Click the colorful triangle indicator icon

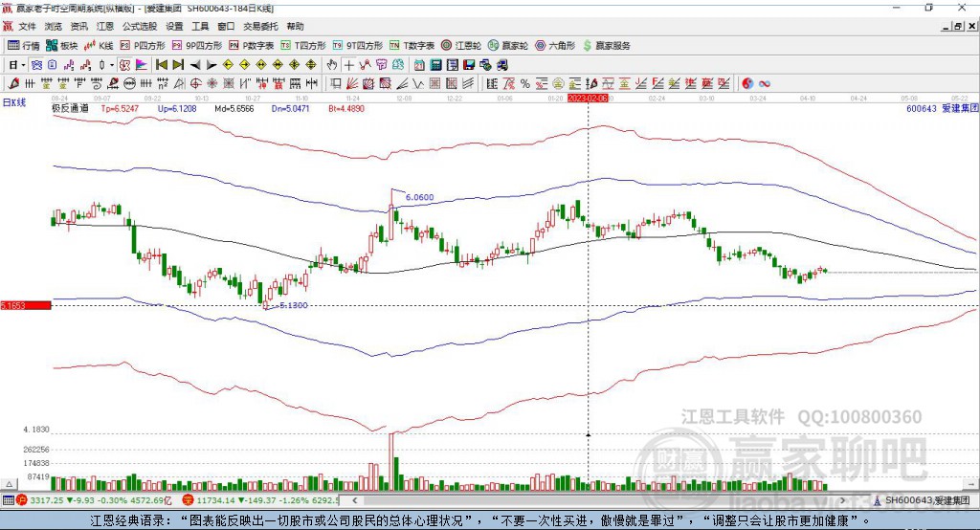(x=142, y=65)
